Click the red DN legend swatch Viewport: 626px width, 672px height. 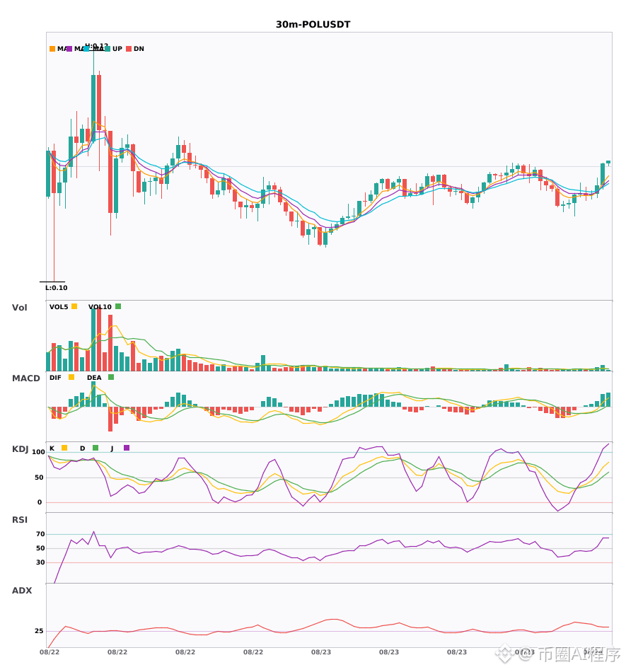[129, 49]
